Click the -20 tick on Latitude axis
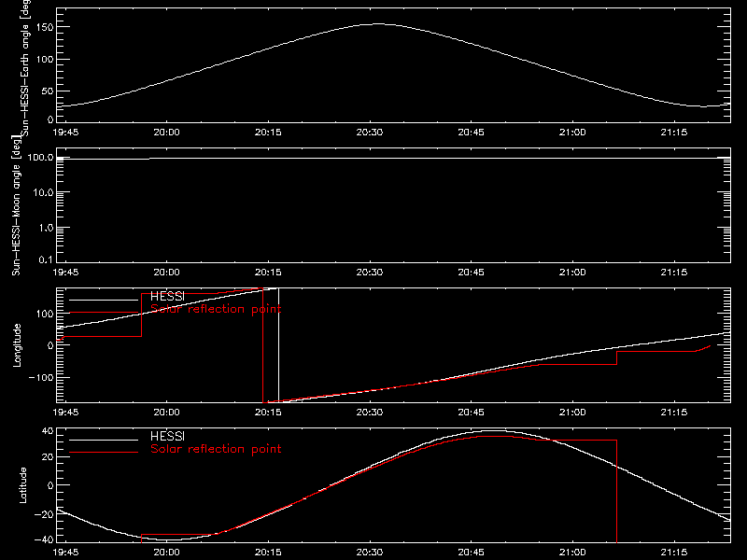The height and width of the screenshot is (560, 747). pyautogui.click(x=43, y=514)
